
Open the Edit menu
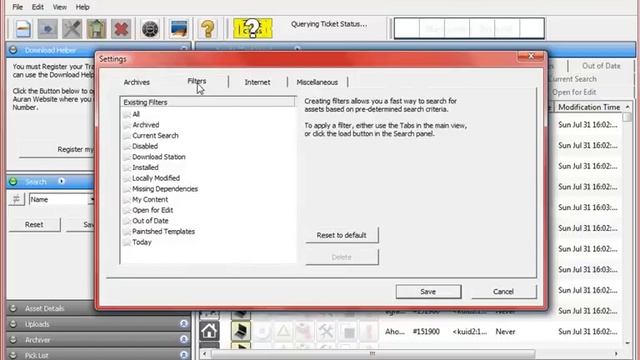coord(38,7)
